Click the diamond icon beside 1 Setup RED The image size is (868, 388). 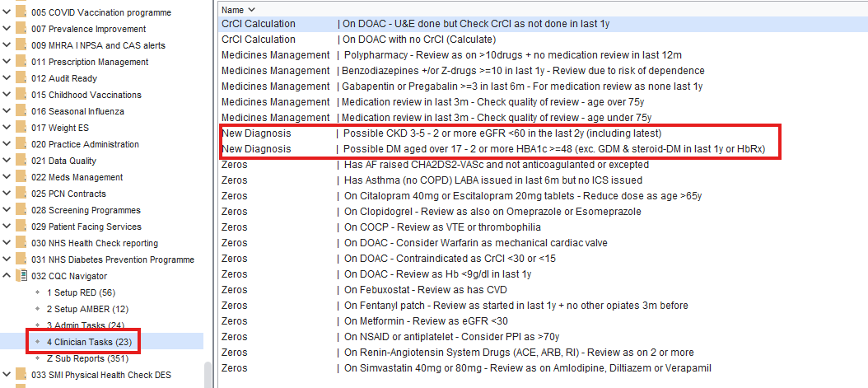pos(38,292)
